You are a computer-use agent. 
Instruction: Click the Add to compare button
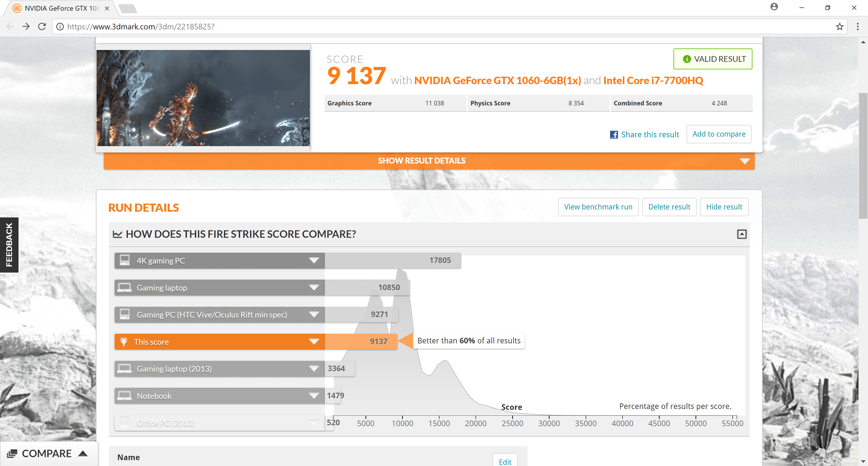click(719, 134)
